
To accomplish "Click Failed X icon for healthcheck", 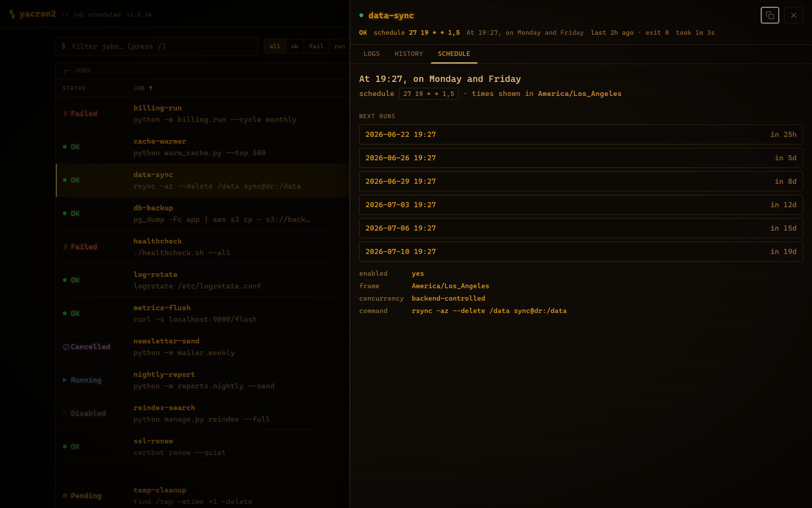I will (x=65, y=247).
